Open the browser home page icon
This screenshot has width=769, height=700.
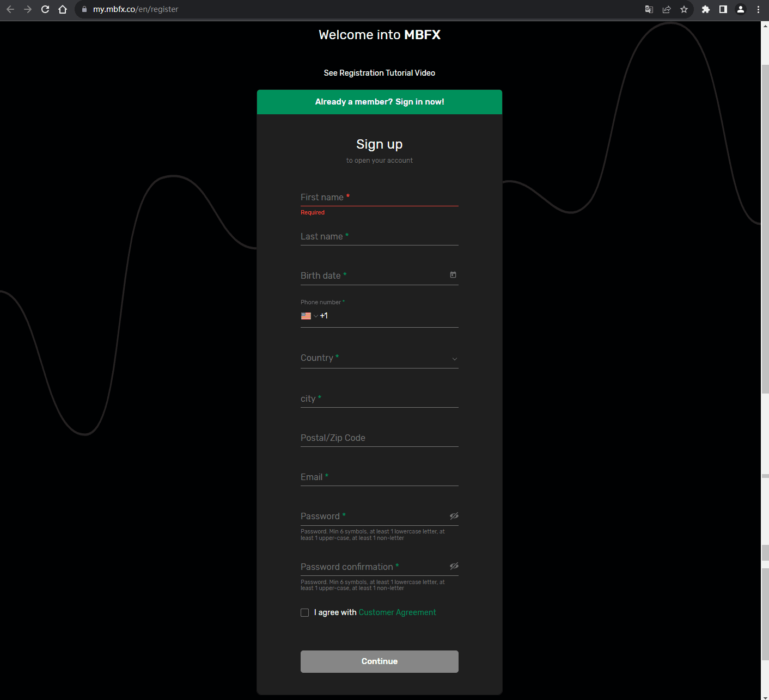[x=63, y=9]
